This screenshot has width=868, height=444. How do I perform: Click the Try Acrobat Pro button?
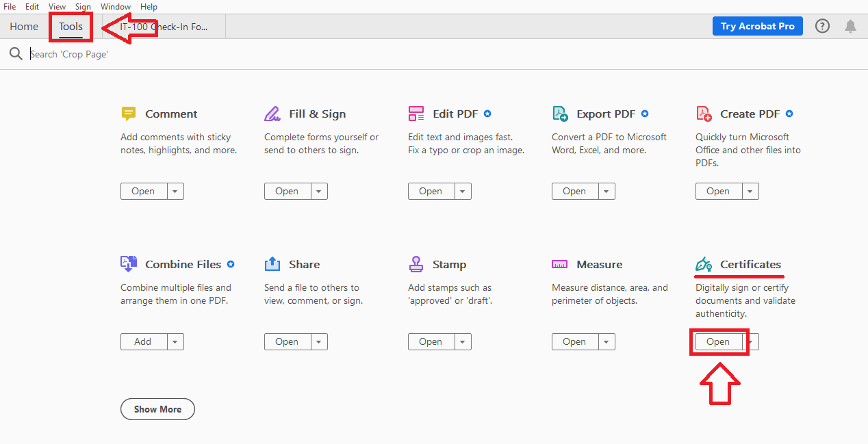pos(757,25)
